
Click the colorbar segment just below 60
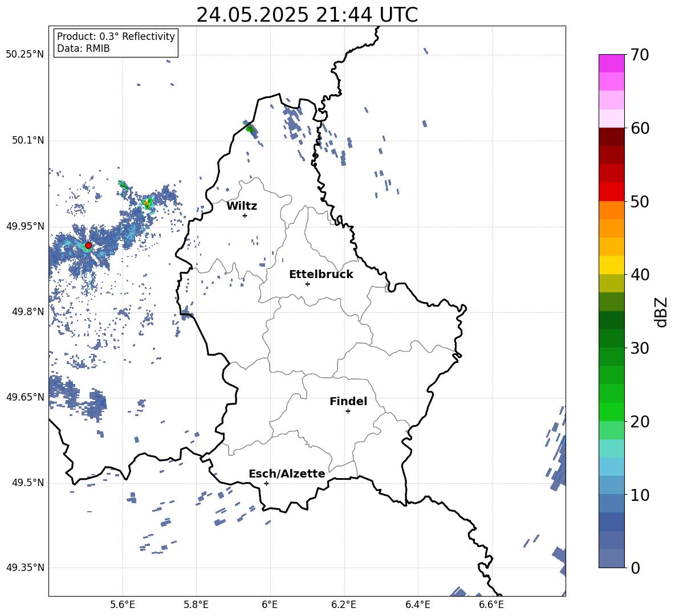611,137
